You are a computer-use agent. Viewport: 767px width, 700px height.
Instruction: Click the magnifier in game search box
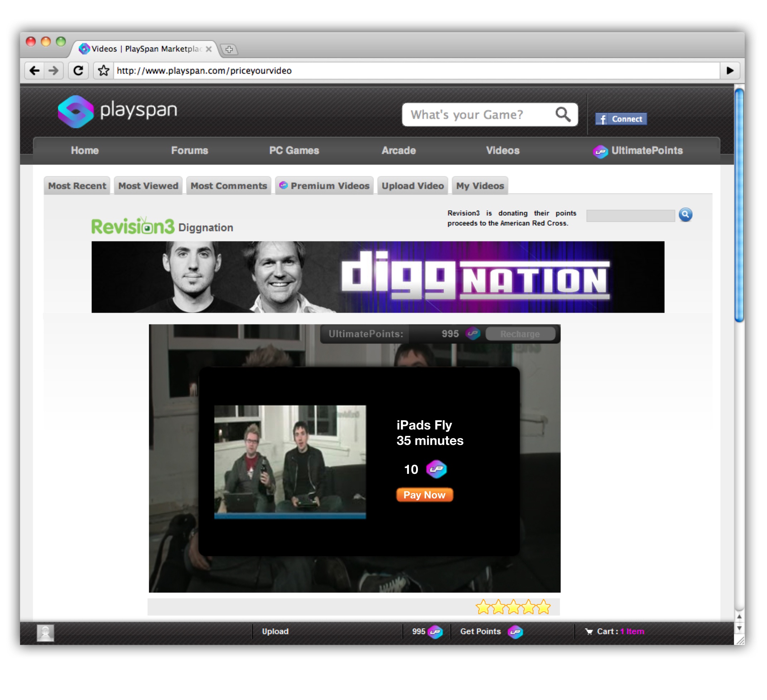tap(563, 115)
